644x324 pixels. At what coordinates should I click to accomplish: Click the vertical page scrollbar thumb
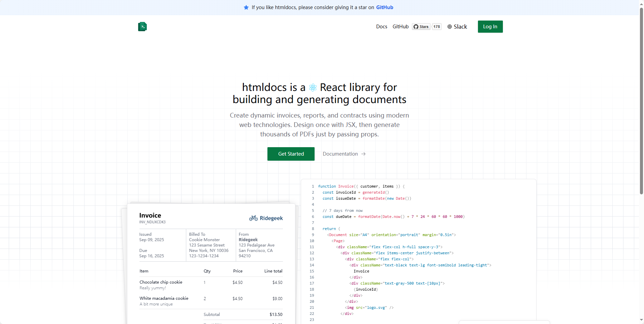[641, 101]
